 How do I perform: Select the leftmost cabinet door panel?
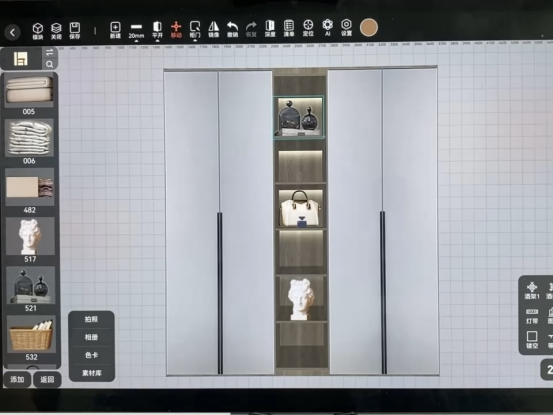tap(192, 223)
